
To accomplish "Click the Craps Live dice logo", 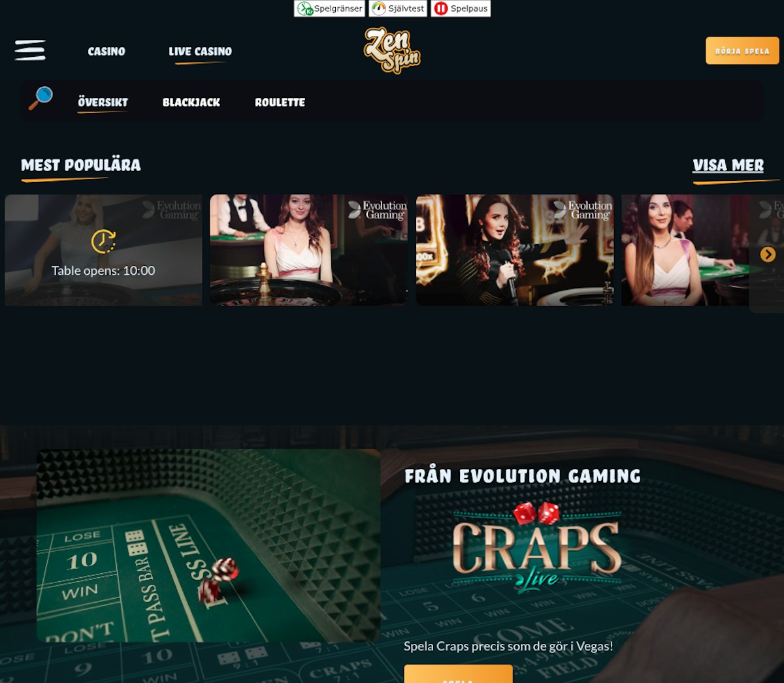I will 536,547.
